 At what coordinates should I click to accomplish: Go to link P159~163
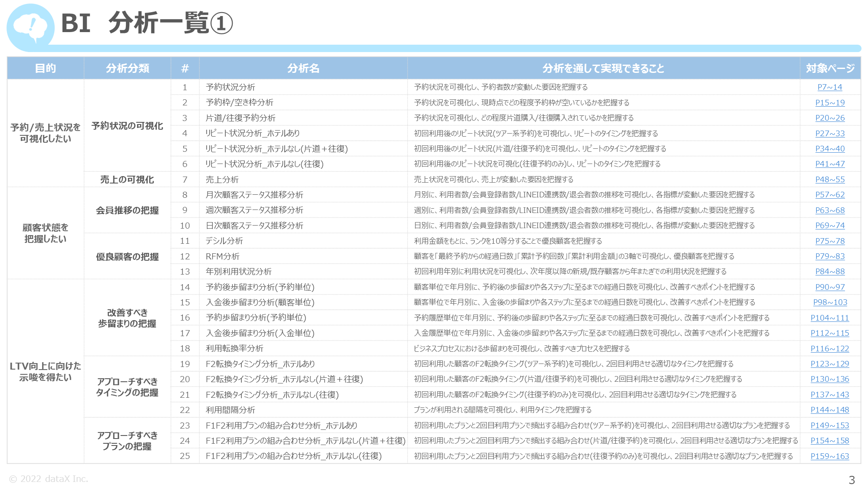[830, 456]
